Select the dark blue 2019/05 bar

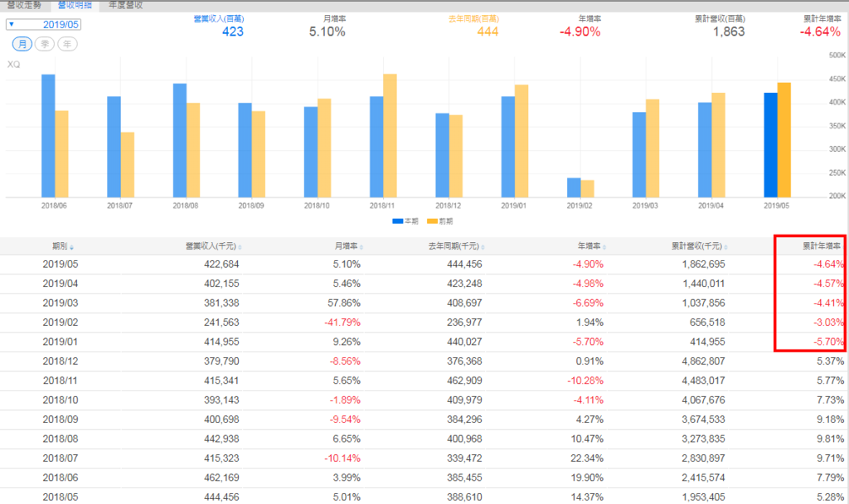(x=770, y=145)
